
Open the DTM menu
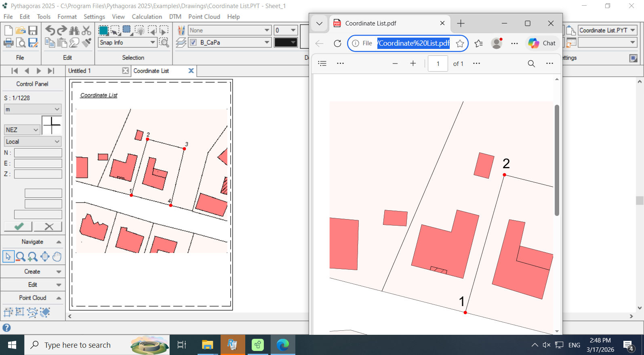coord(175,17)
